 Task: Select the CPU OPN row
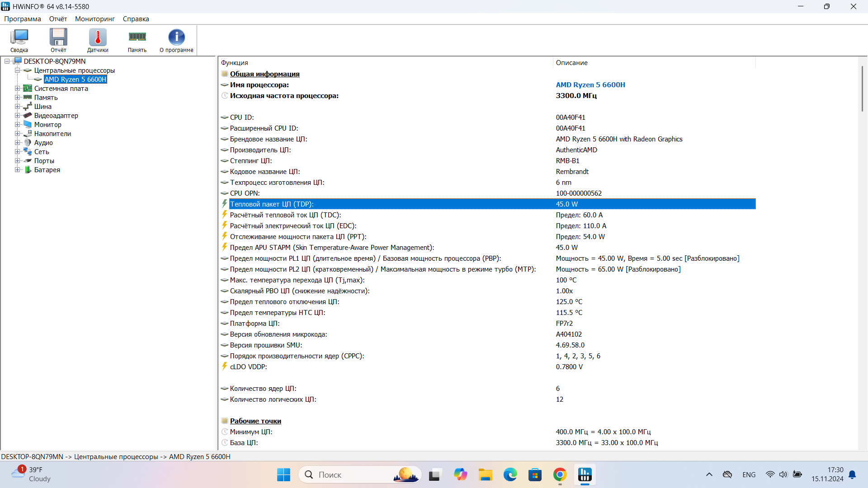(x=487, y=193)
